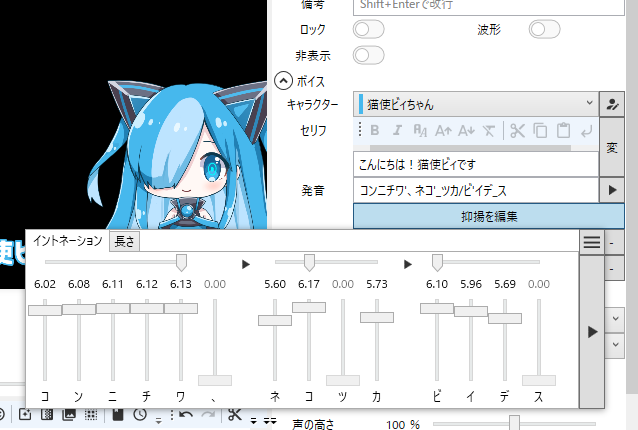This screenshot has height=430, width=638.
Task: Cut selected text in the serif toolbar
Action: tap(517, 131)
